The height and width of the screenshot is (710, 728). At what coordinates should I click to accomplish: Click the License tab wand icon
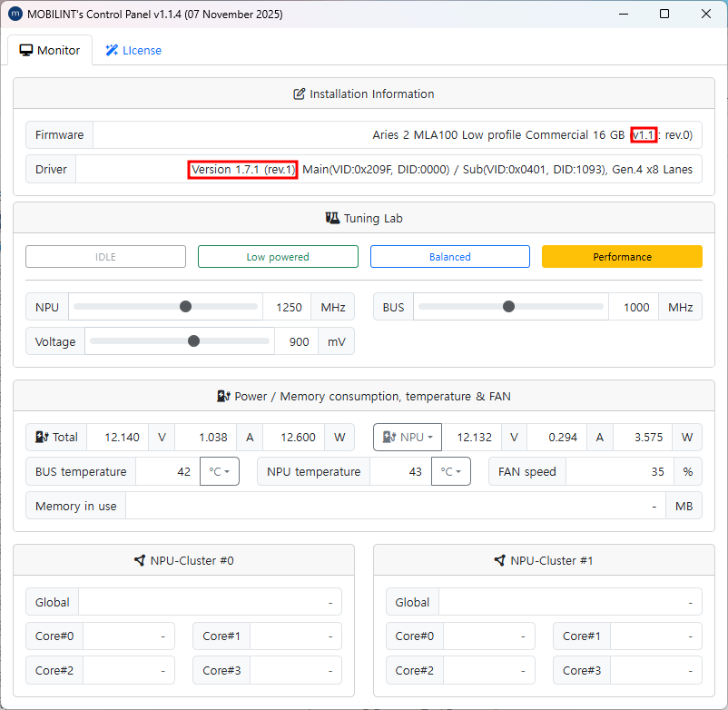tap(112, 51)
